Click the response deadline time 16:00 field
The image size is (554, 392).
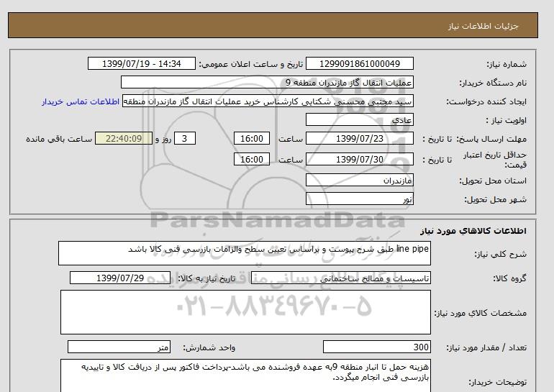[252, 138]
